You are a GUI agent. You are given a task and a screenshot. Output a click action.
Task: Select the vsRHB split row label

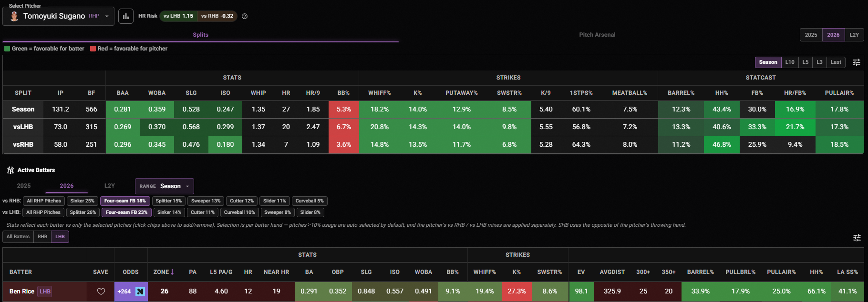pos(23,145)
